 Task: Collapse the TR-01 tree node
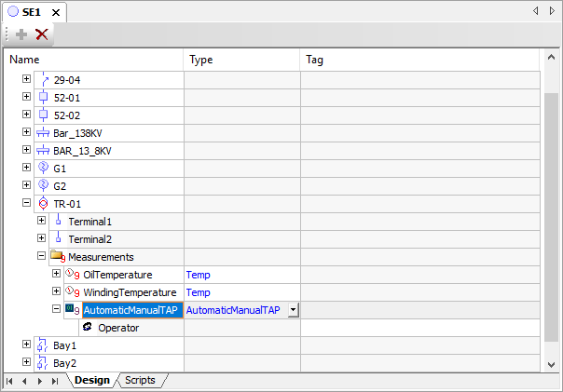[x=27, y=204]
